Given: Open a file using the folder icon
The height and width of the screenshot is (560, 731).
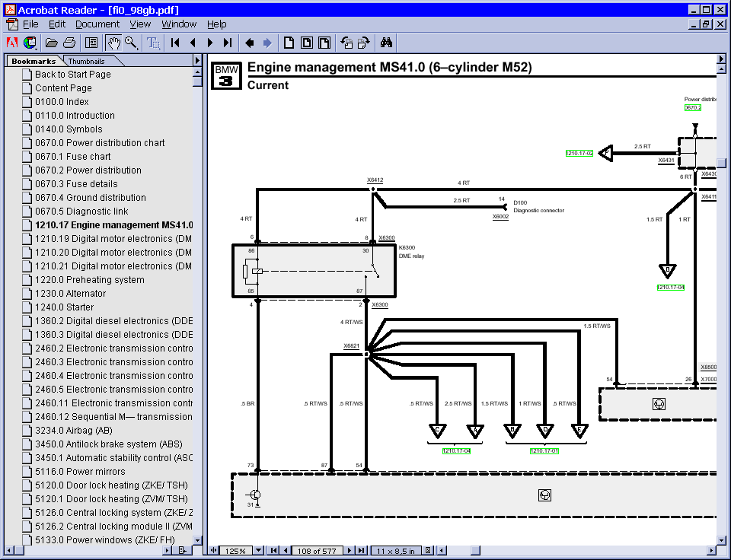Looking at the screenshot, I should click(x=52, y=43).
